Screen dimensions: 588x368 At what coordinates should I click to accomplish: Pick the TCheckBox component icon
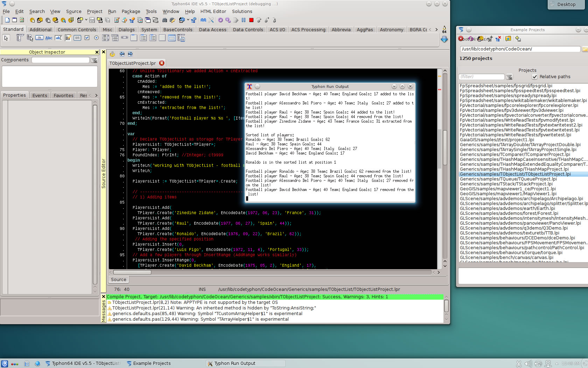[x=87, y=38]
